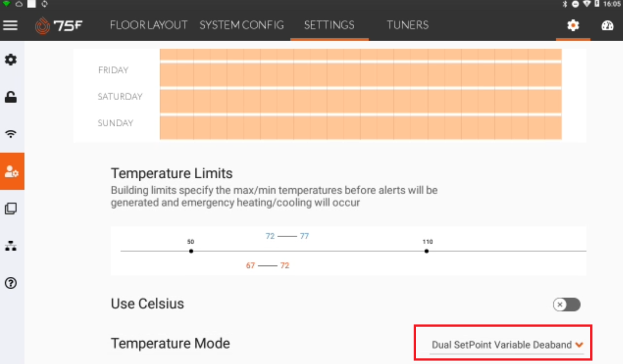
Task: Open general settings via sidebar gear icon
Action: (x=10, y=60)
